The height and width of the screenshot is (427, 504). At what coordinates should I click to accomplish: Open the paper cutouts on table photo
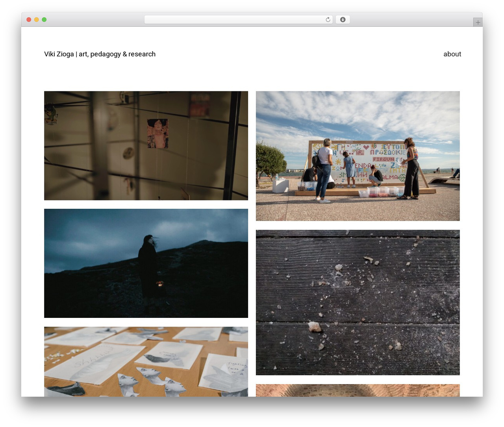tap(146, 362)
